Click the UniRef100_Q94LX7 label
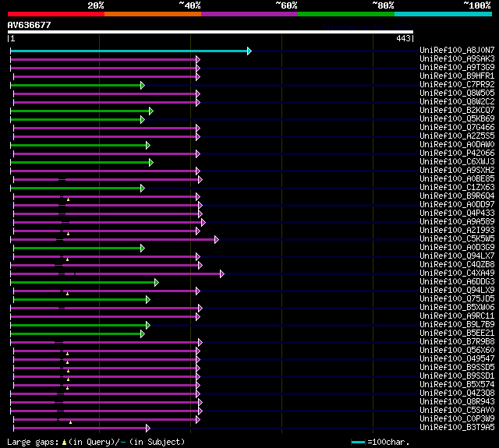Image resolution: width=499 pixels, height=448 pixels. (x=457, y=256)
